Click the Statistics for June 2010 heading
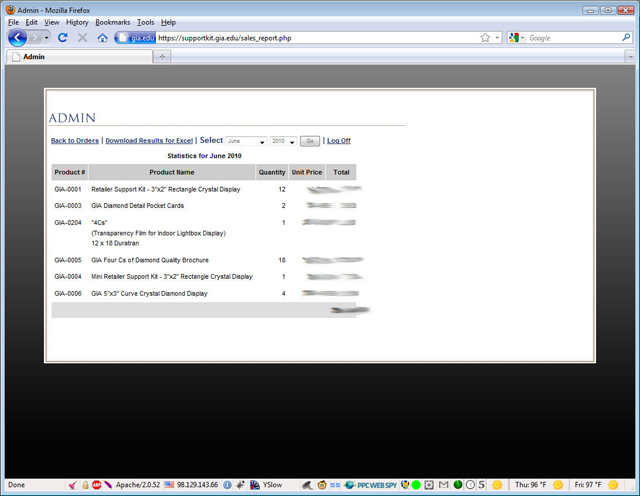Viewport: 640px width, 496px height. 204,156
